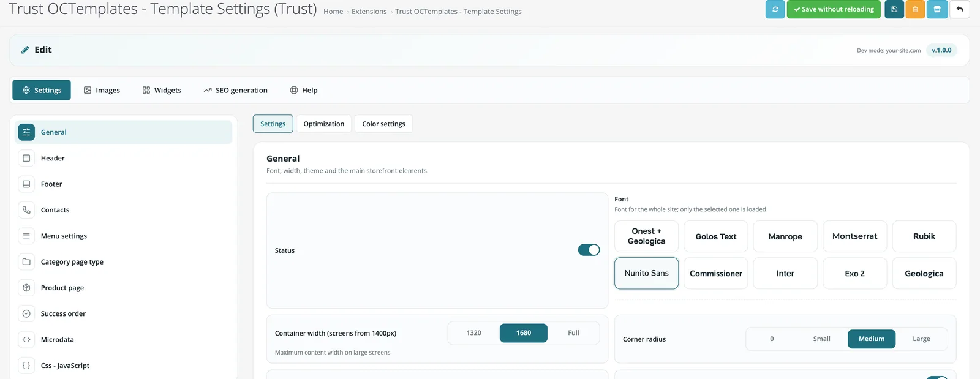Pick the Rubik font
The image size is (980, 379).
click(924, 236)
